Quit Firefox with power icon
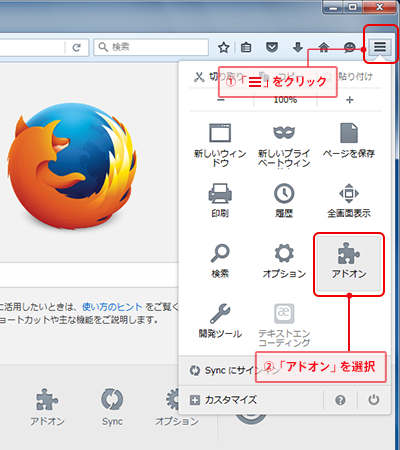Screen dimensions: 400x450 [x=374, y=400]
